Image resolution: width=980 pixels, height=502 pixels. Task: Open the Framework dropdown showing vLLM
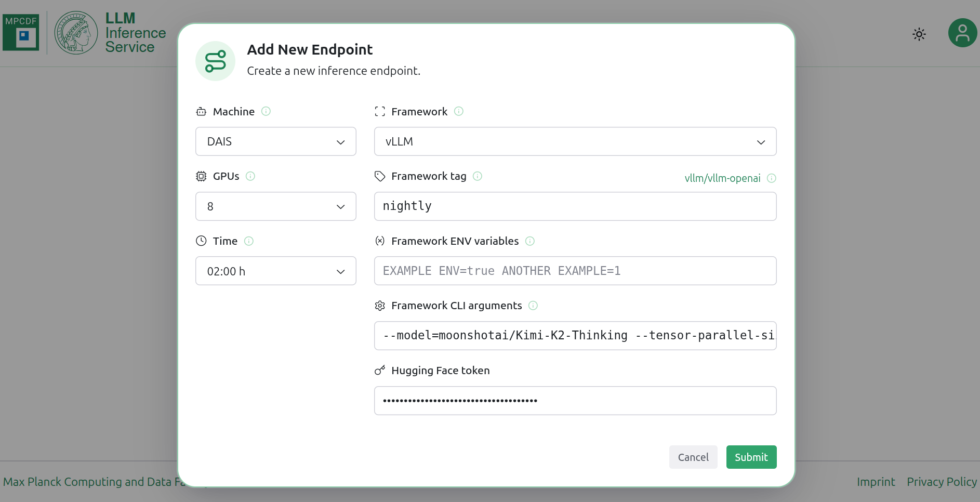click(x=575, y=141)
